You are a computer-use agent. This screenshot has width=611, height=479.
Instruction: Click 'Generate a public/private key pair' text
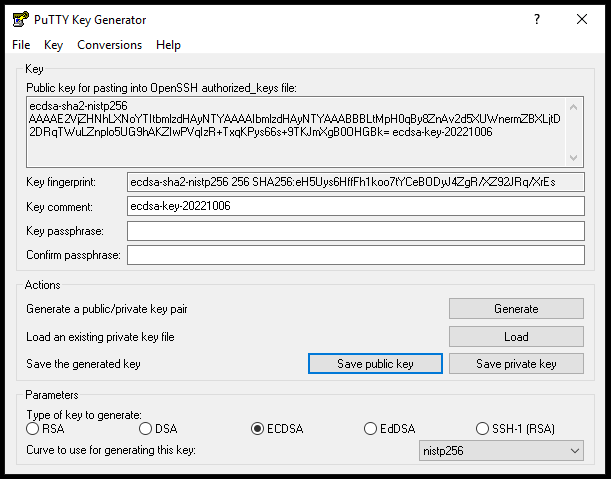coord(107,309)
